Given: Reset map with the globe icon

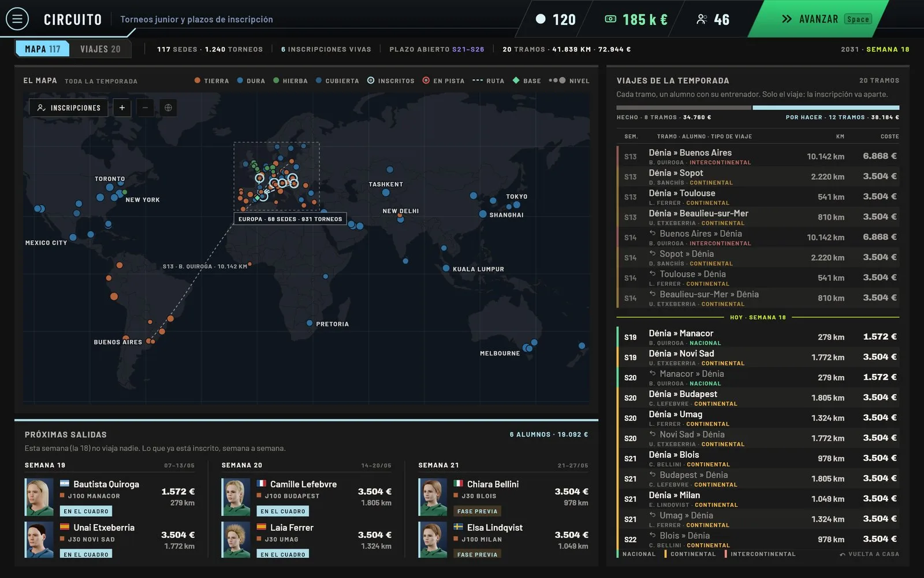Looking at the screenshot, I should tap(168, 108).
